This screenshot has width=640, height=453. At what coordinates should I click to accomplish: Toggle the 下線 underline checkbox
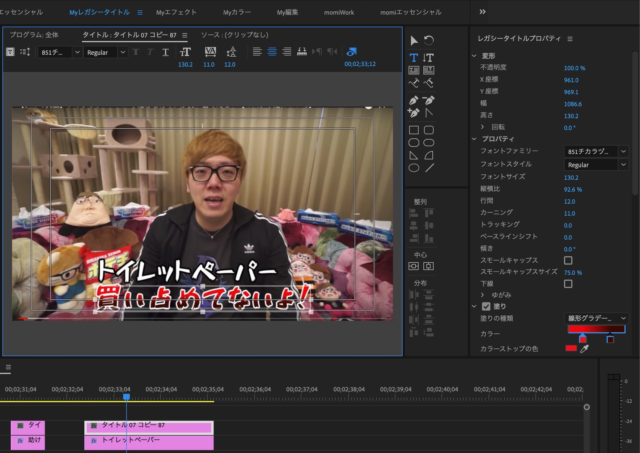(568, 283)
